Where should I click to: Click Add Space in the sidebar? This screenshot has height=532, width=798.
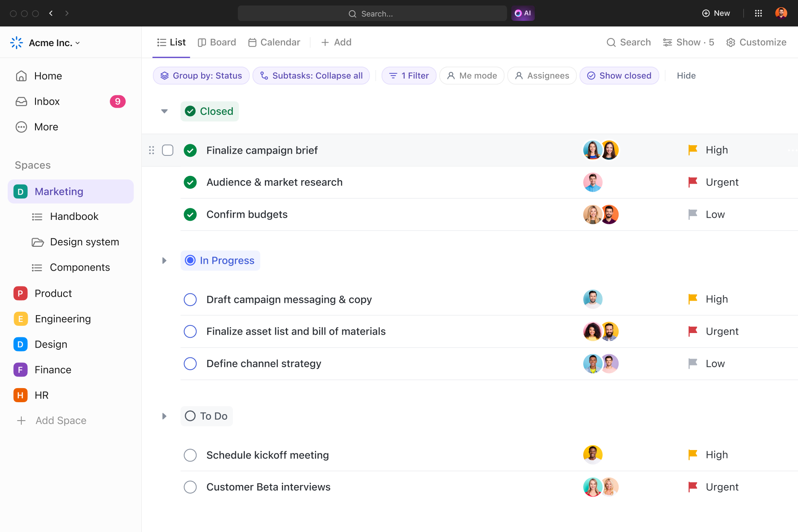click(60, 421)
